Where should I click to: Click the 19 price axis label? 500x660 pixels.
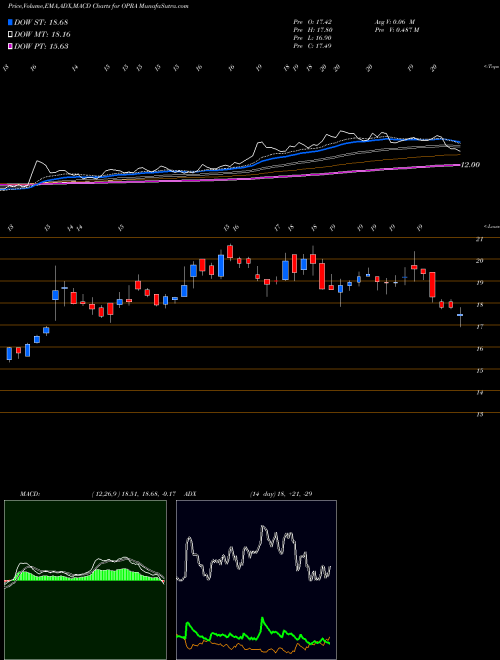[x=479, y=283]
